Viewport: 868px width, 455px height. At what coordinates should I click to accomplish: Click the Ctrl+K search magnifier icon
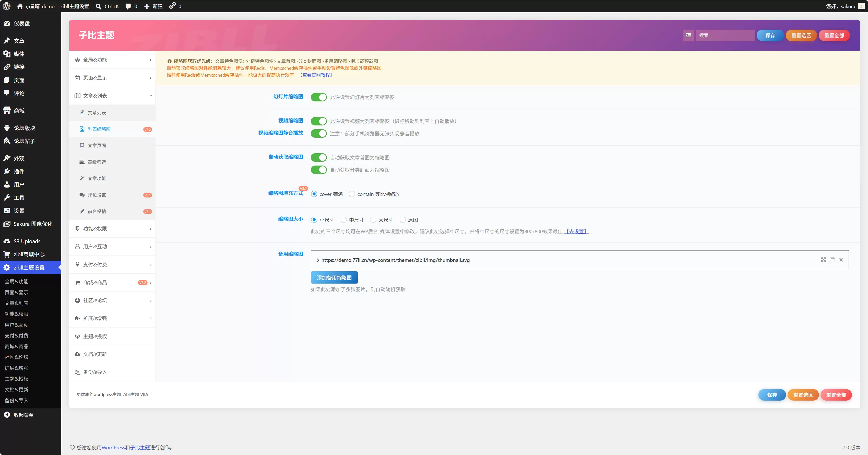[98, 6]
